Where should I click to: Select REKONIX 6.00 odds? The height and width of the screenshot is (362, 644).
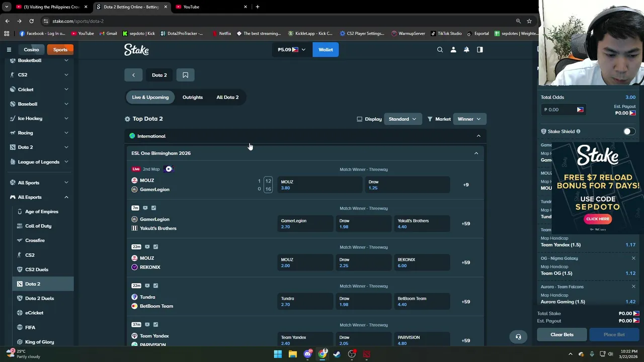pos(422,262)
